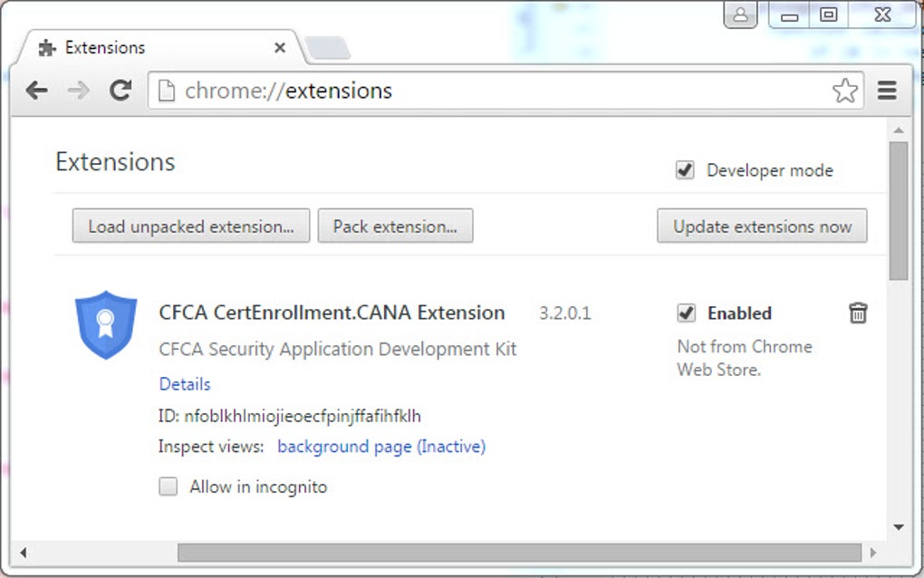Click the horizontal scrollbar left arrow
Screen dimensions: 924x578
22,552
